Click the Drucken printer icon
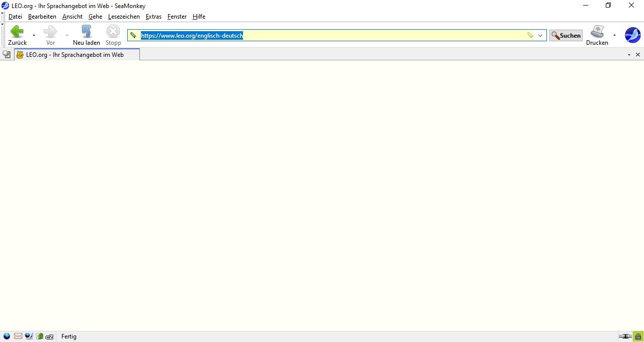 click(597, 32)
